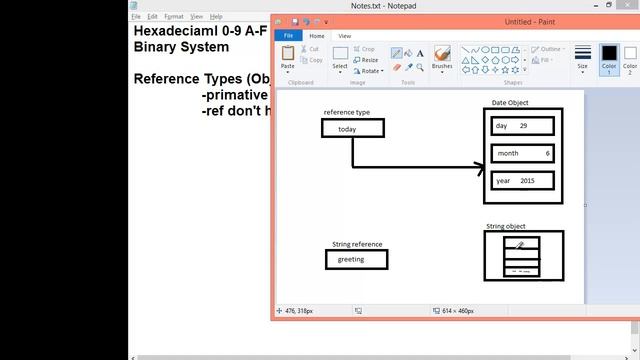Open the Select dropdown arrow
The image size is (640, 360).
[340, 73]
